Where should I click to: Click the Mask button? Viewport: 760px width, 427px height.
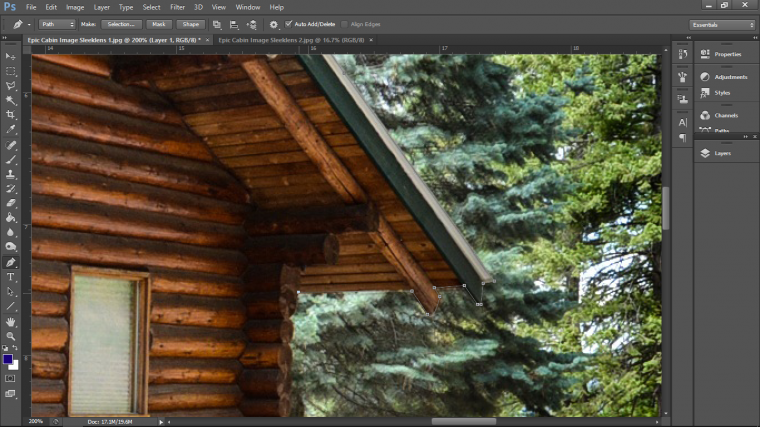pos(158,24)
